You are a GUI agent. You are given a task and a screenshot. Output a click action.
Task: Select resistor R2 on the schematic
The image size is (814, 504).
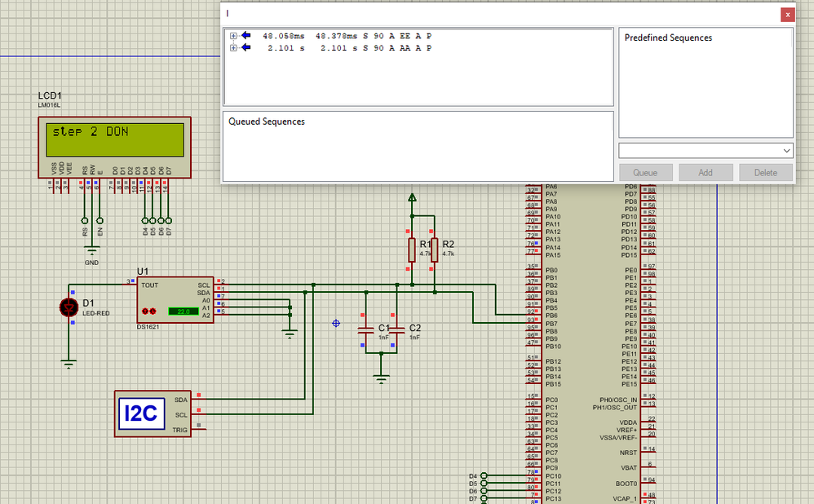[x=435, y=250]
